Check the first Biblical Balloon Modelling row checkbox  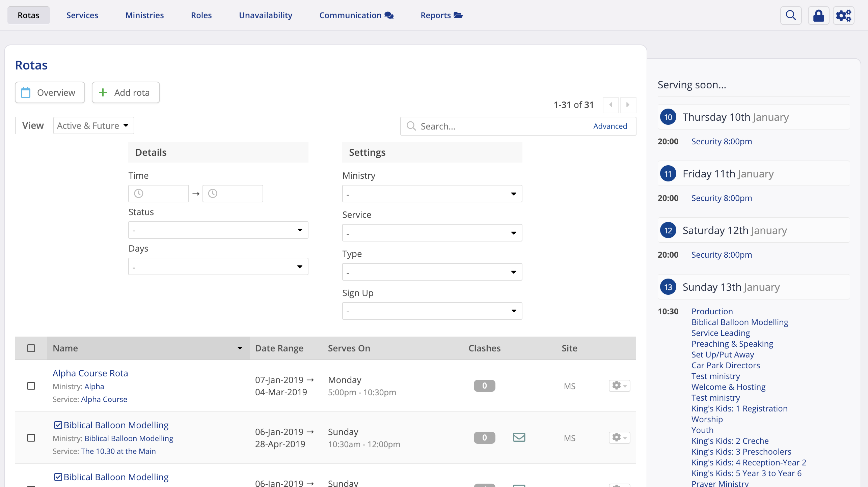(x=31, y=438)
